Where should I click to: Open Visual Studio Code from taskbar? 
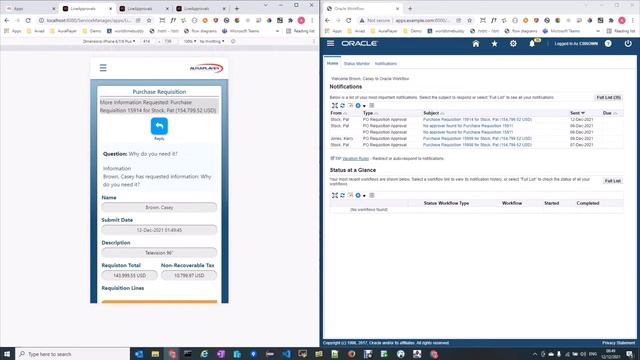point(286,354)
